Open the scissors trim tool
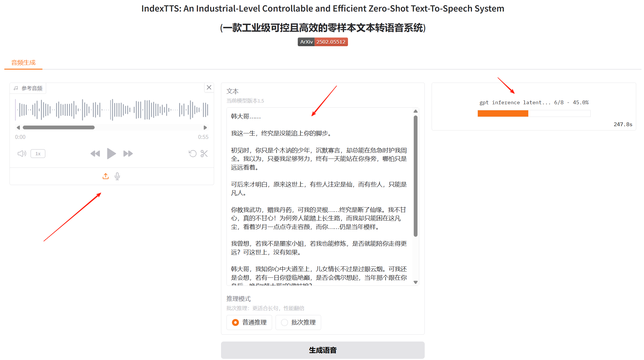 [x=204, y=154]
